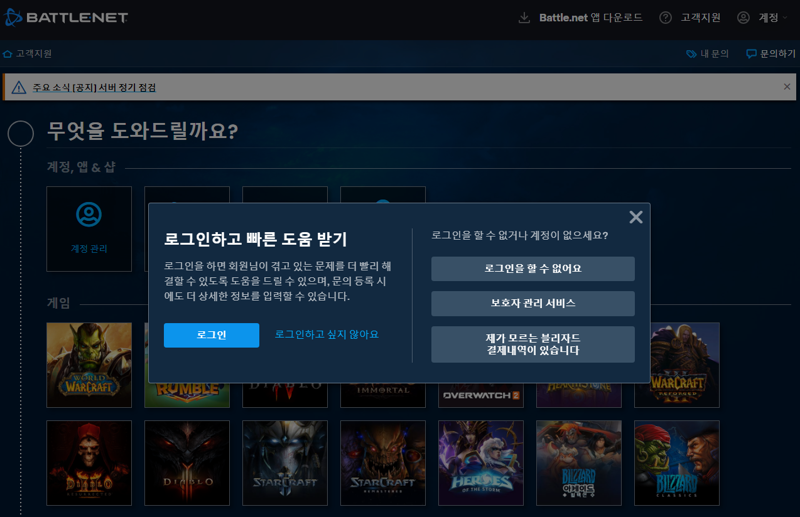Close the login dialog with the X
This screenshot has height=517, width=800.
pos(636,217)
